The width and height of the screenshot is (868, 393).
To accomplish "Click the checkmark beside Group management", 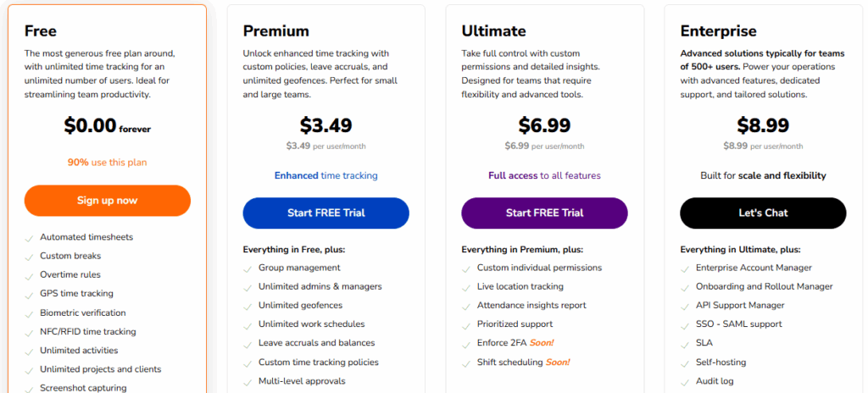I will tap(248, 268).
